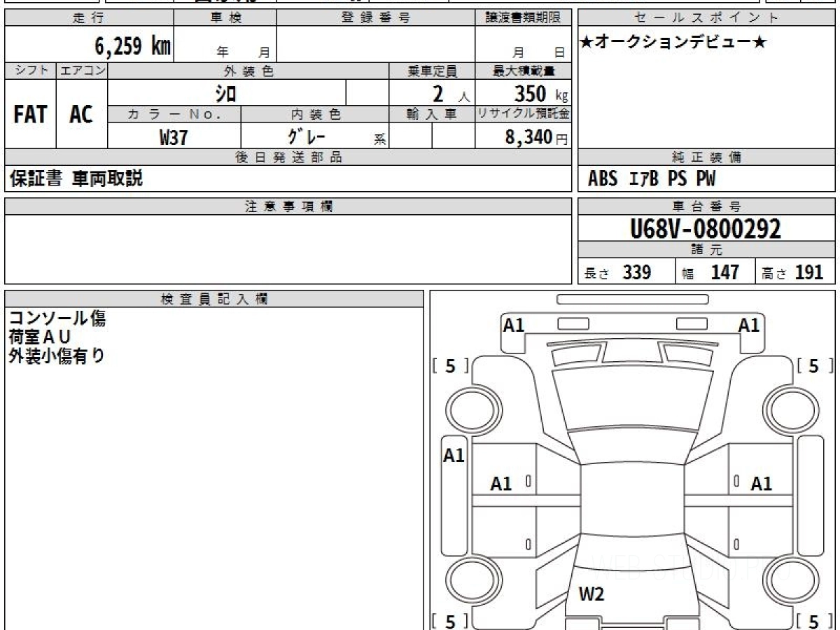Click the length value 長さ 339
Screen dimensions: 840x630
pyautogui.click(x=618, y=272)
